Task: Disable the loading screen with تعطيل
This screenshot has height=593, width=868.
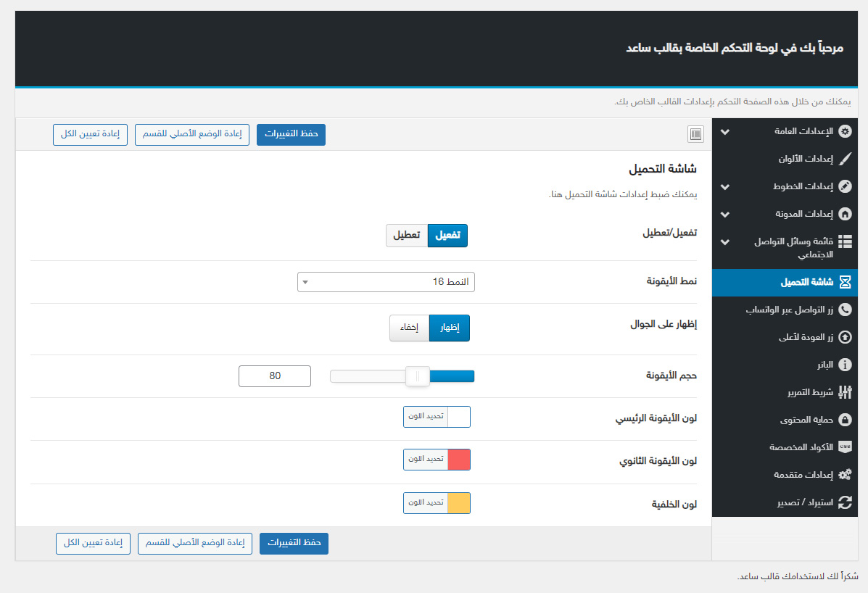Action: tap(407, 236)
